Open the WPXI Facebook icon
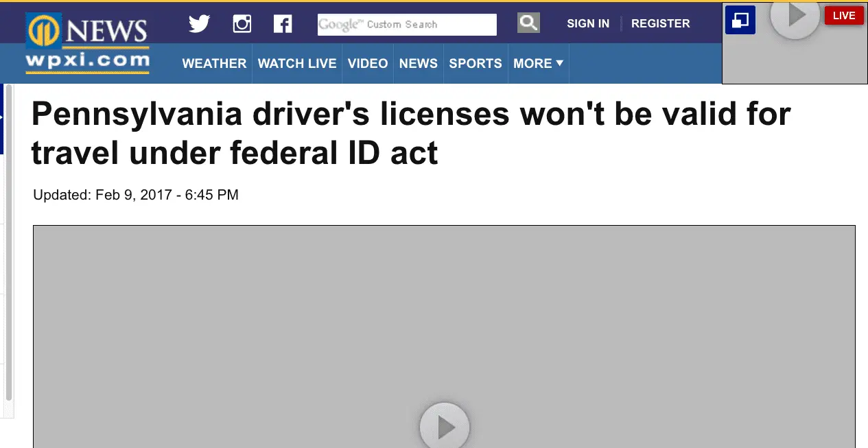This screenshot has width=868, height=448. (283, 24)
